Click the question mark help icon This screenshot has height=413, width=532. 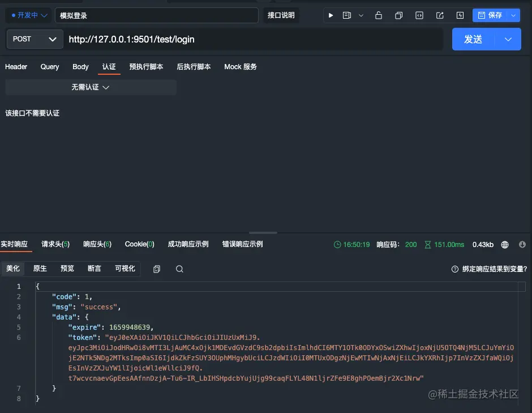click(455, 269)
